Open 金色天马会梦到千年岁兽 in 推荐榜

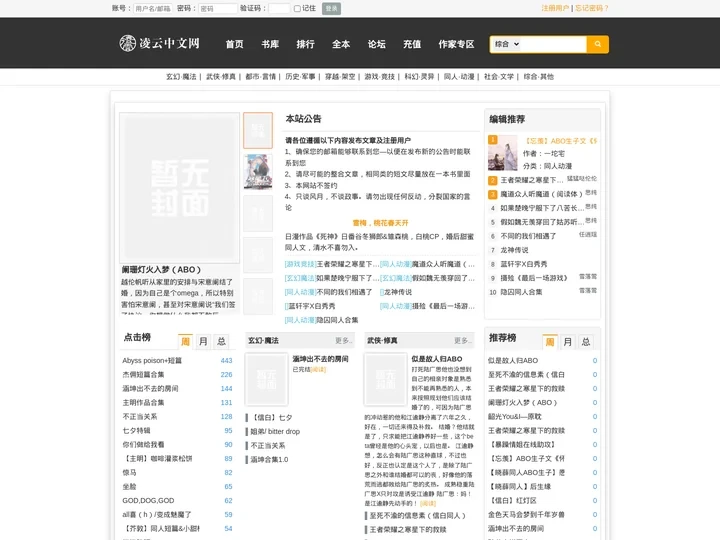click(526, 514)
